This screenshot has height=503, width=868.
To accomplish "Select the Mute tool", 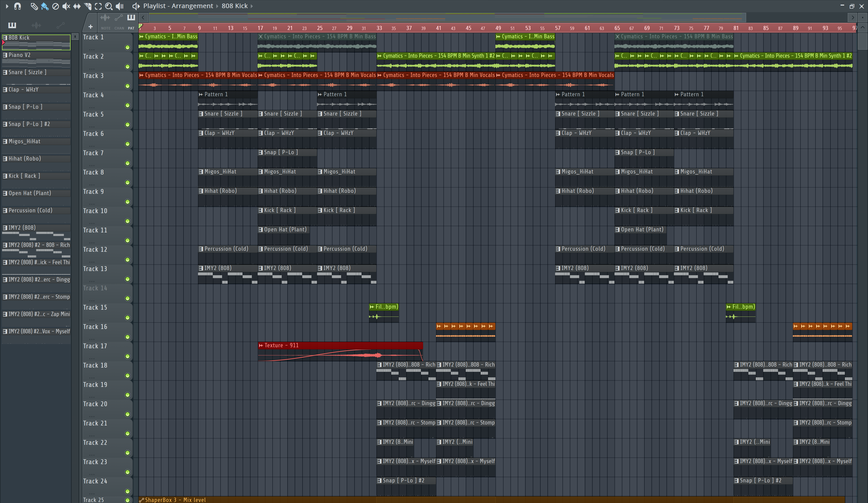I will point(66,6).
